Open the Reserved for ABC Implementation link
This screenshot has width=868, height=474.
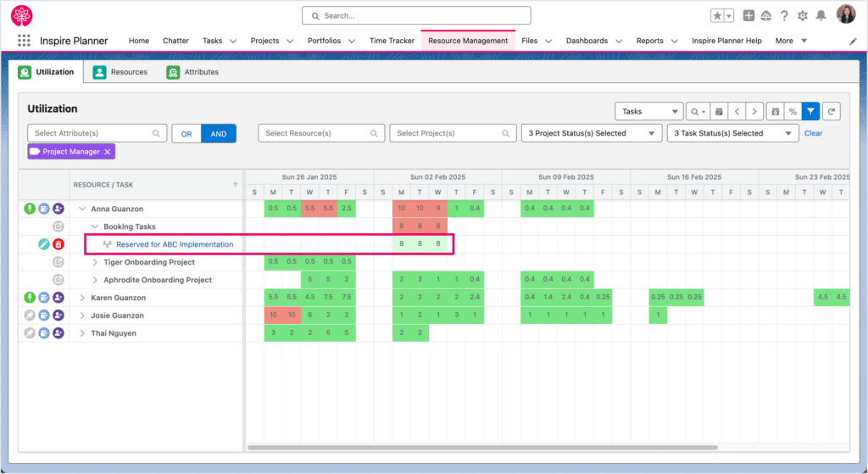pos(175,244)
